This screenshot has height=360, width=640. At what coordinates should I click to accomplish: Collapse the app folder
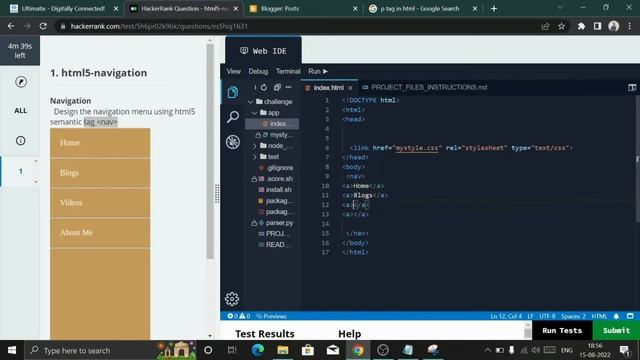coord(255,113)
